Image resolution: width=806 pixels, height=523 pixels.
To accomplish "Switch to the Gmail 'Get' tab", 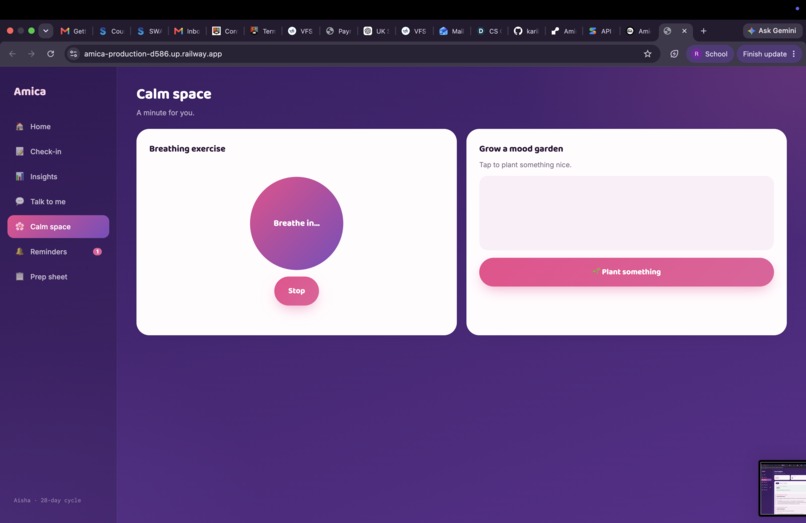I will pyautogui.click(x=73, y=31).
